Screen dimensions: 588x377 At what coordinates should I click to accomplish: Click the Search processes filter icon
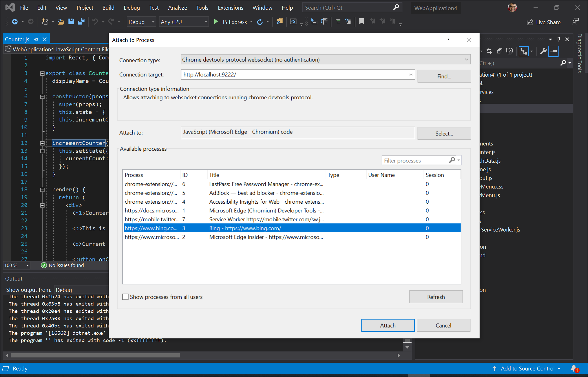point(452,160)
